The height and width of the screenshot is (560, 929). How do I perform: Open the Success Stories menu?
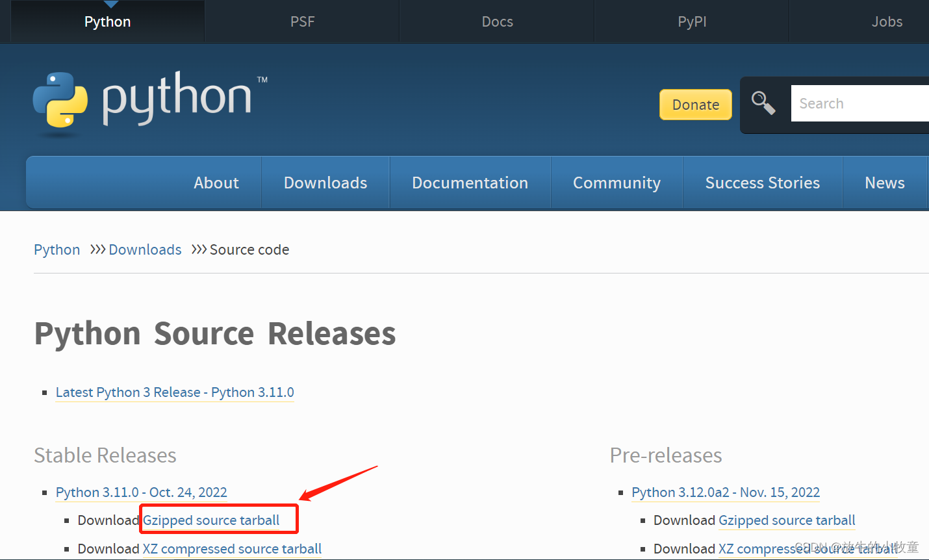(x=762, y=183)
